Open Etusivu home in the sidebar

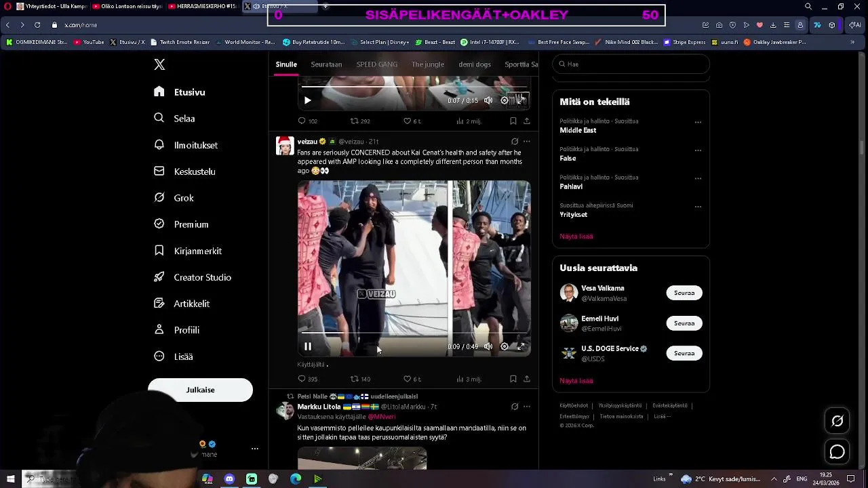(x=180, y=91)
